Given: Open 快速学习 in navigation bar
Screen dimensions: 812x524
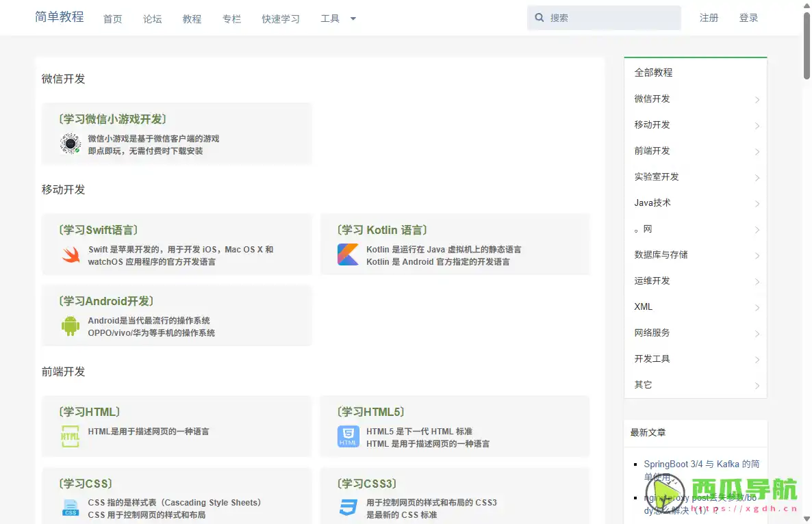Looking at the screenshot, I should (281, 18).
